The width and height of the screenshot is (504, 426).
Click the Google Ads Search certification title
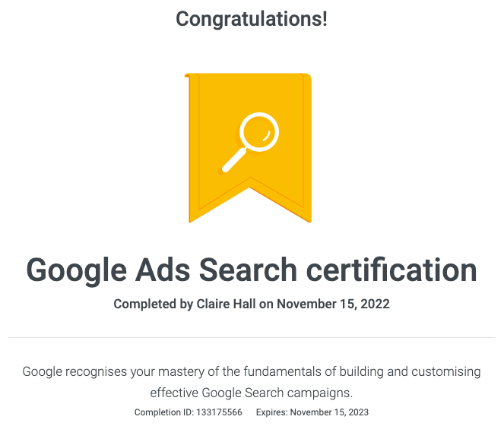pos(252,270)
